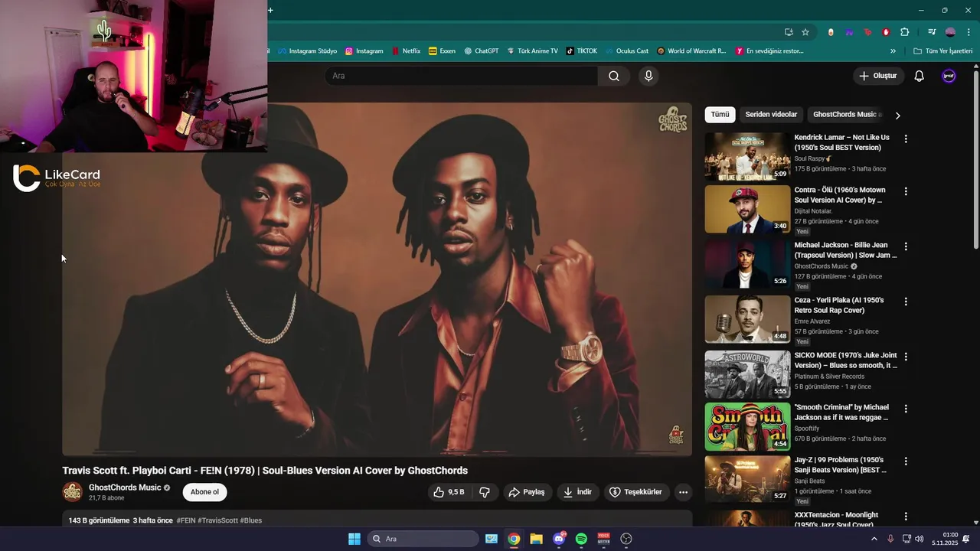This screenshot has height=551, width=980.
Task: Select the Tümü filter chip
Action: pos(720,115)
